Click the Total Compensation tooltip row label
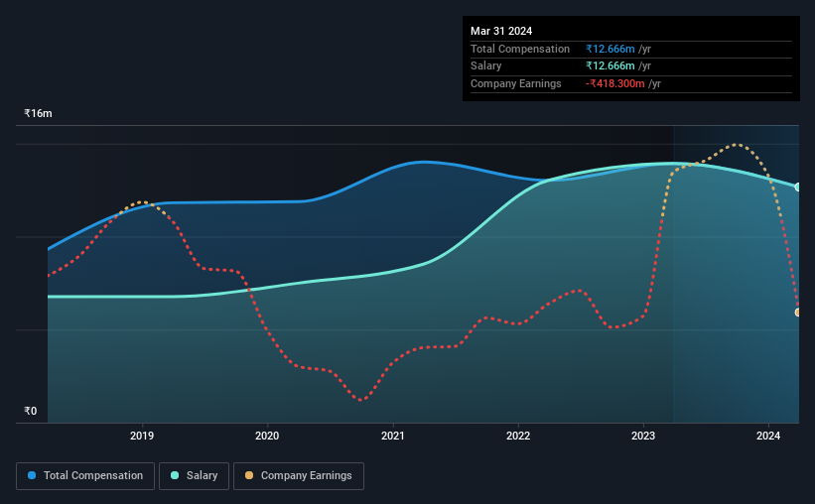The width and height of the screenshot is (815, 504). pos(520,49)
